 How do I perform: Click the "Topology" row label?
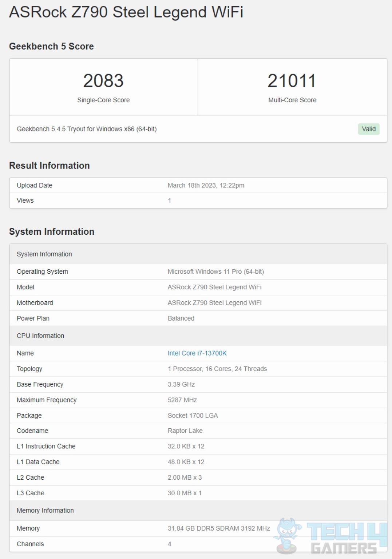point(29,369)
